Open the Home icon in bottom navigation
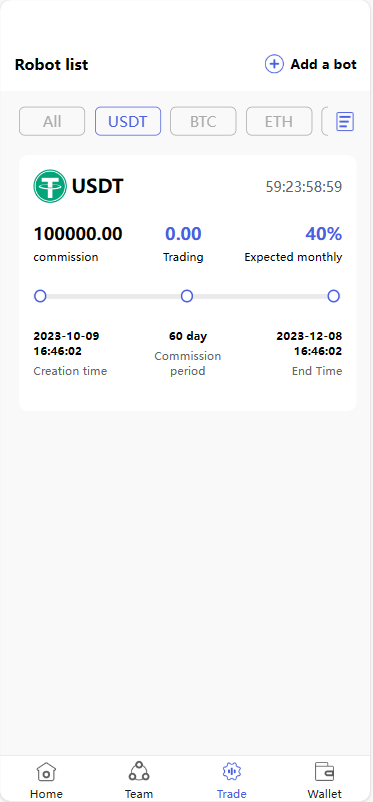373x802 pixels. tap(46, 771)
